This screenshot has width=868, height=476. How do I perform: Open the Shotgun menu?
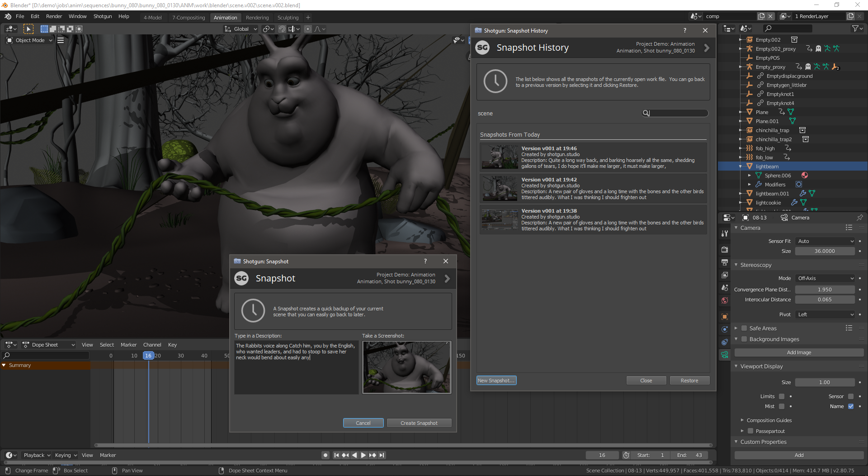pos(103,16)
